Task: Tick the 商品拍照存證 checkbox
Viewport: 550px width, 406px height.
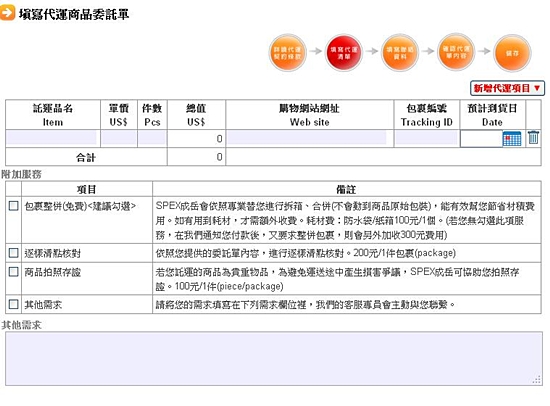Action: pyautogui.click(x=14, y=272)
